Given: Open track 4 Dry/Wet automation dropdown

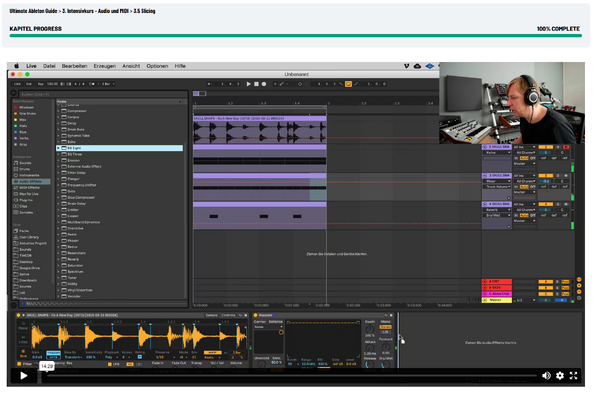Looking at the screenshot, I should tap(497, 215).
